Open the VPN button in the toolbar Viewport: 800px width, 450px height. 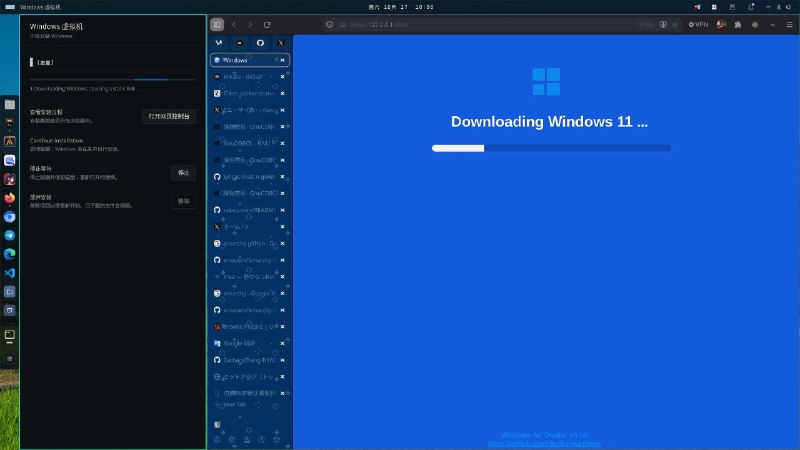pos(698,24)
